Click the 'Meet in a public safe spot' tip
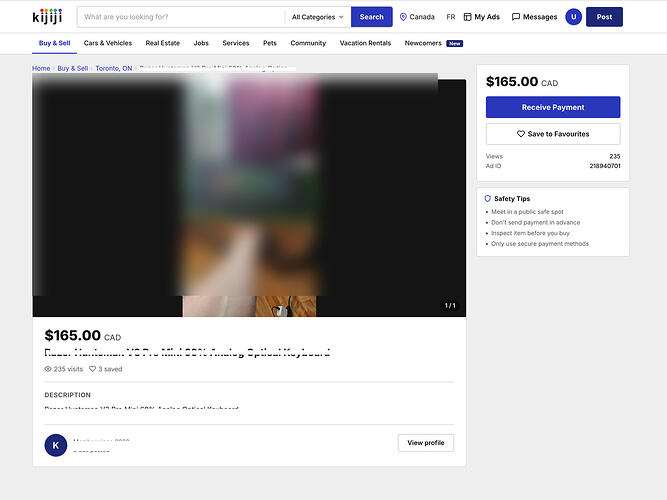This screenshot has width=667, height=500. 527,211
